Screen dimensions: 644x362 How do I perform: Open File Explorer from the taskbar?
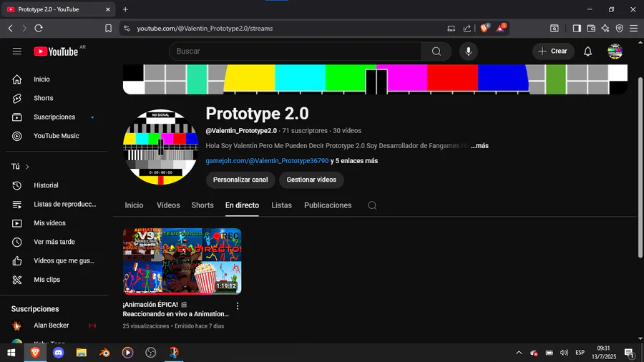pos(82,353)
